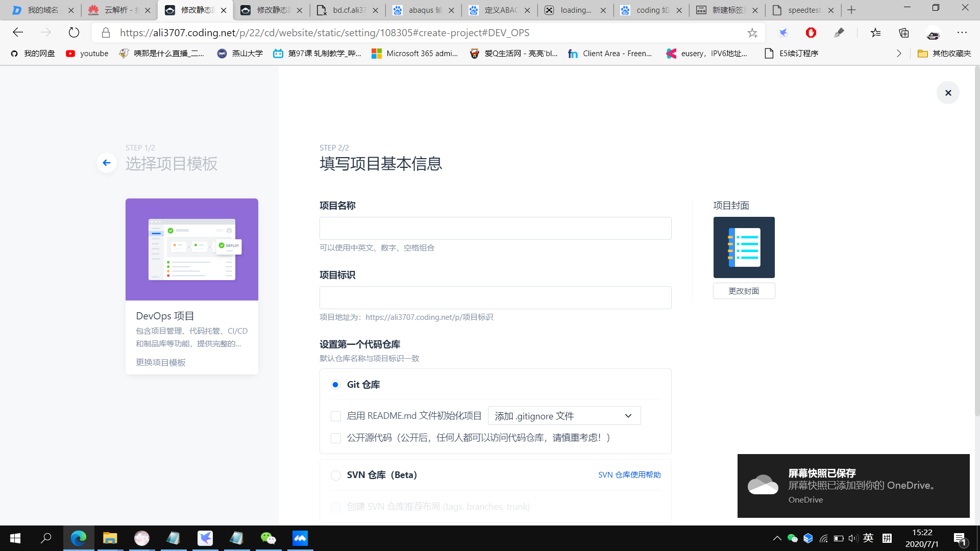Expand the 添加 .gitignore 文件 dropdown

[564, 416]
